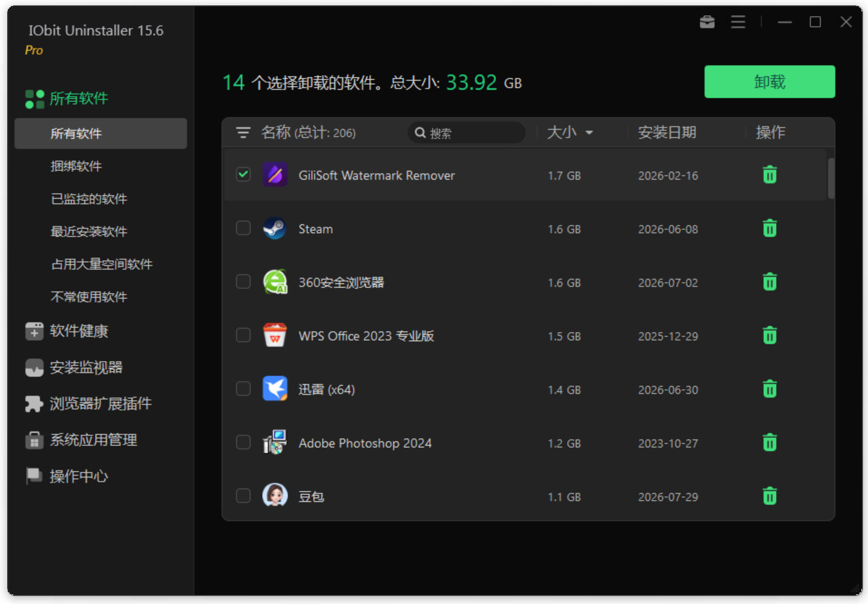The width and height of the screenshot is (868, 604).
Task: Click the date 2026-07-29
Action: coord(668,497)
